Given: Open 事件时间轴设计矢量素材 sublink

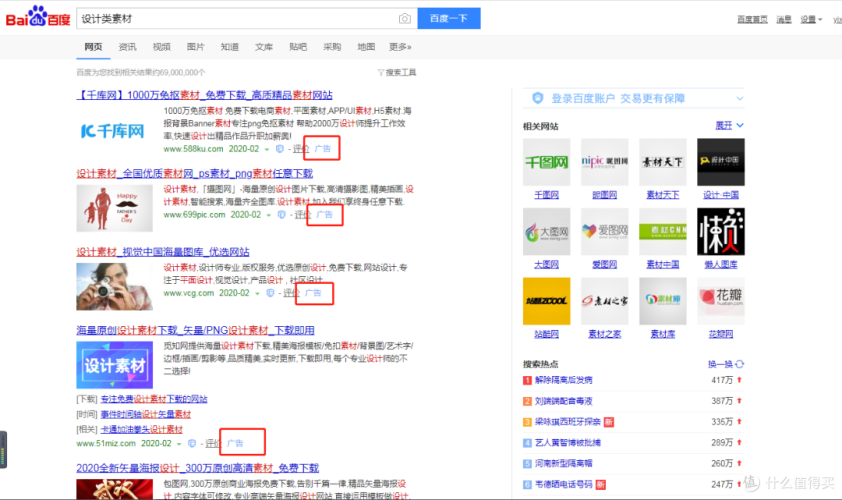Looking at the screenshot, I should tap(146, 414).
